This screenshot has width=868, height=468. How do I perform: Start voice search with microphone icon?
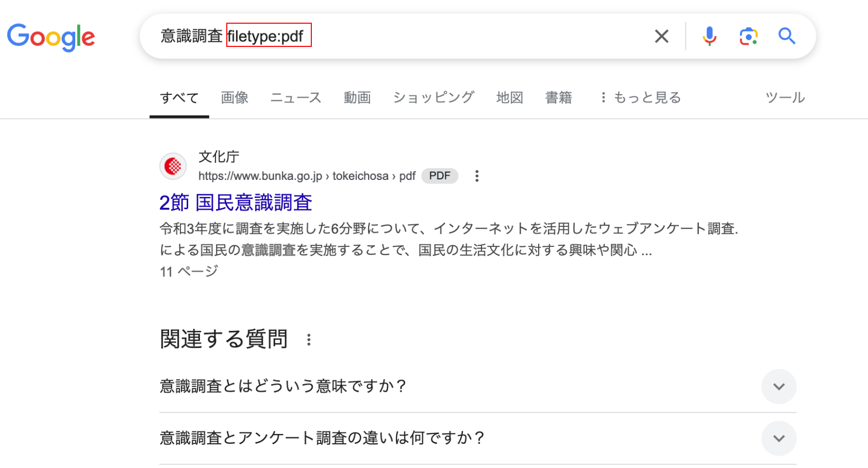(x=709, y=36)
